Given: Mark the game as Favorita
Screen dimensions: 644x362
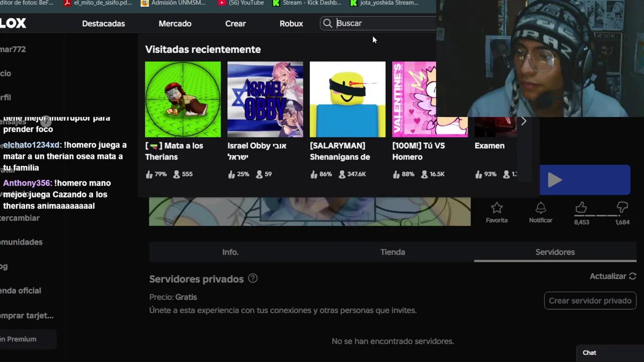Looking at the screenshot, I should point(497,213).
